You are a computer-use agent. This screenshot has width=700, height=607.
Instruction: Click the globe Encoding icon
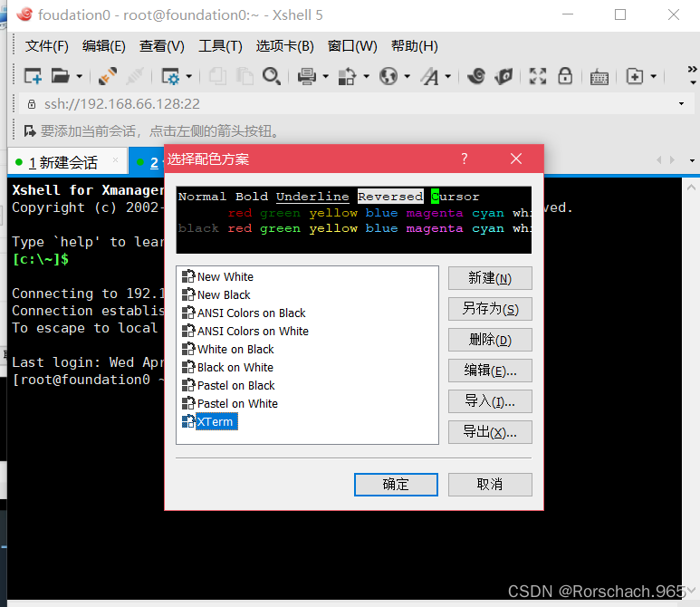click(388, 76)
